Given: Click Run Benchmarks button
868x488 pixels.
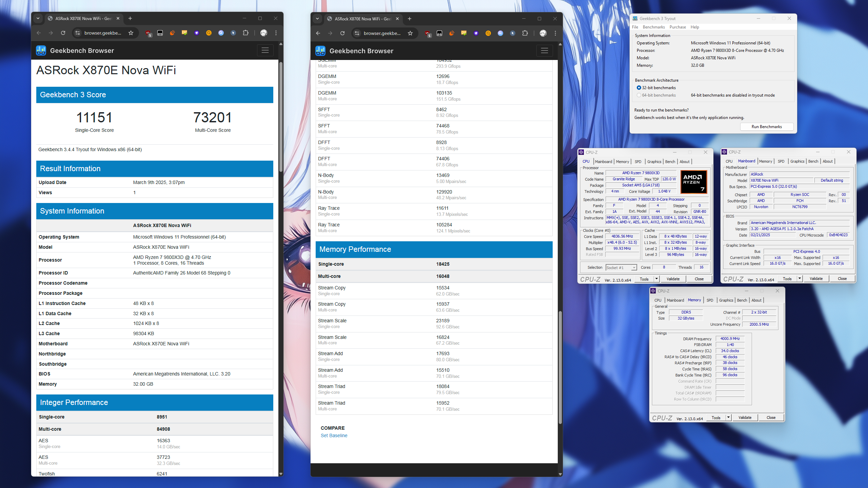Looking at the screenshot, I should [x=767, y=127].
